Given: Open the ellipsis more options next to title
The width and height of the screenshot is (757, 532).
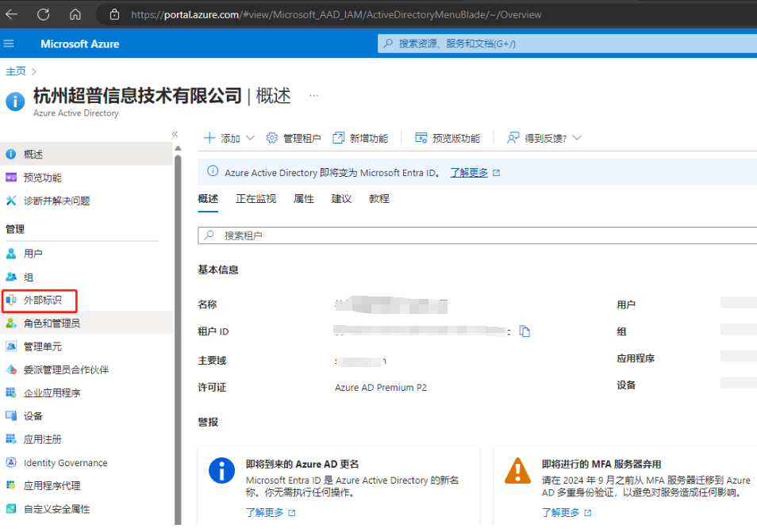Looking at the screenshot, I should tap(313, 96).
